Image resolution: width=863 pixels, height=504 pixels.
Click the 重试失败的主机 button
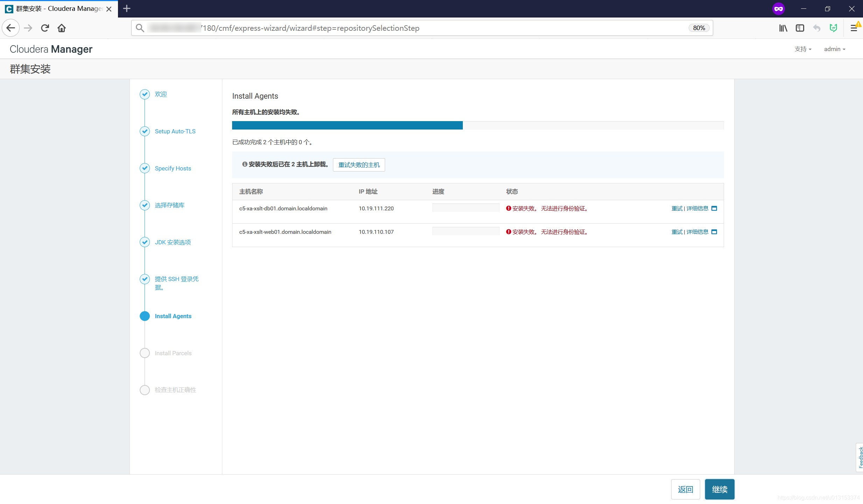click(359, 165)
